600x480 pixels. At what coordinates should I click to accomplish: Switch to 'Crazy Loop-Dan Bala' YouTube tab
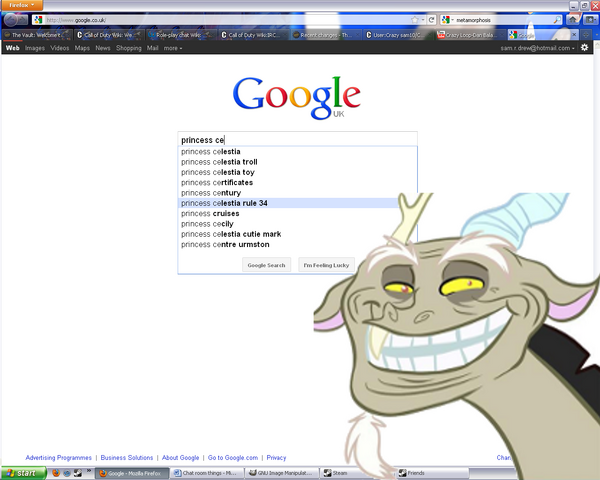coord(470,35)
